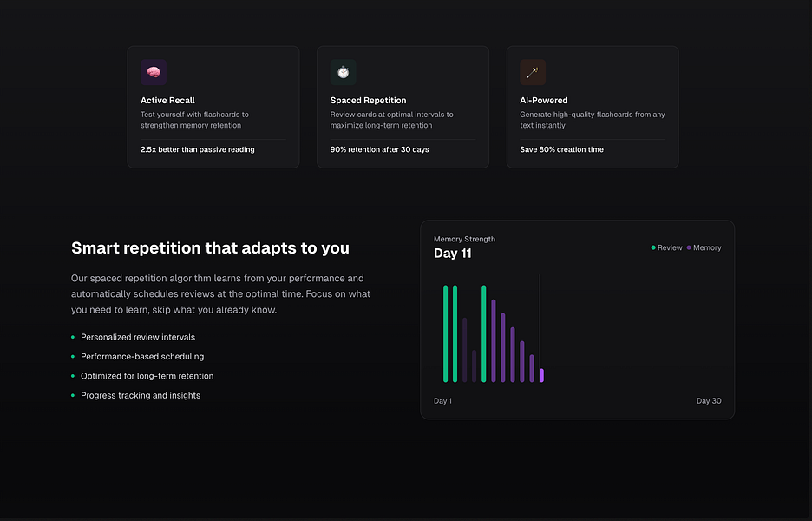
Task: Select the green Review legend dot
Action: pos(653,247)
